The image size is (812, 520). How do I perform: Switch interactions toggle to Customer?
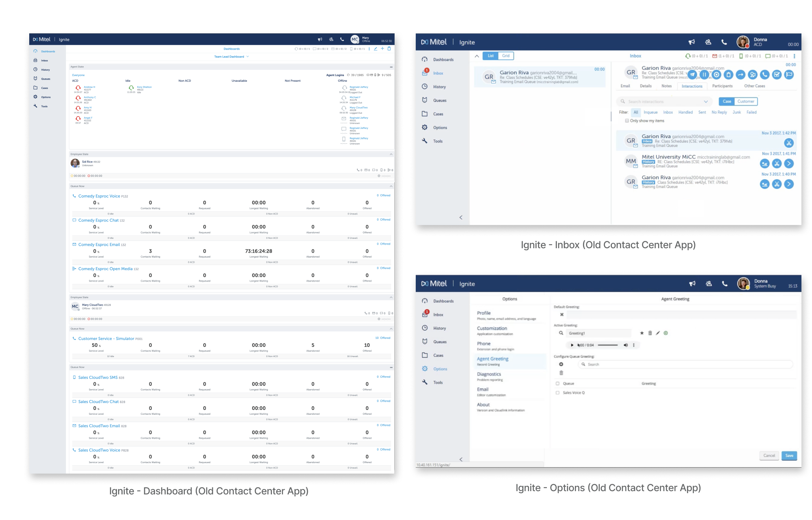click(x=746, y=102)
